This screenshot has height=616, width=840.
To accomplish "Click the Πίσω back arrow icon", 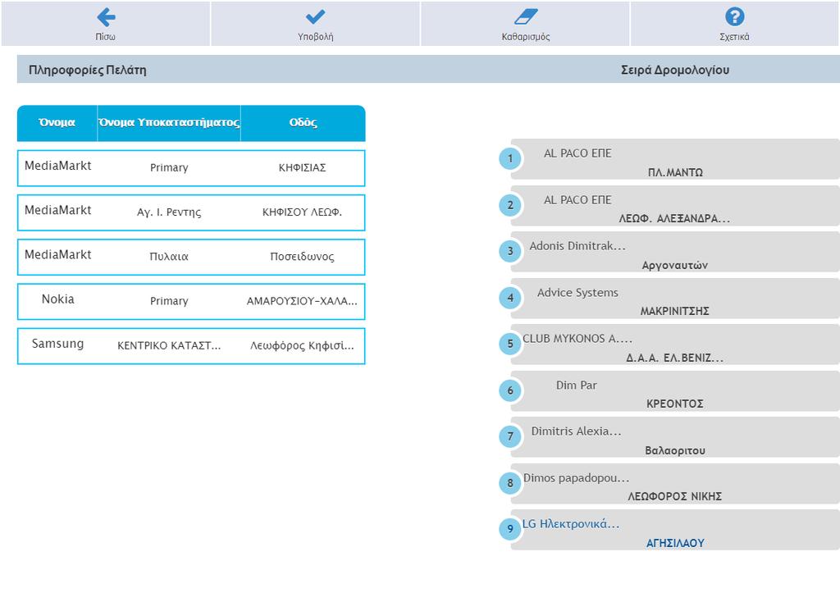I will (106, 17).
